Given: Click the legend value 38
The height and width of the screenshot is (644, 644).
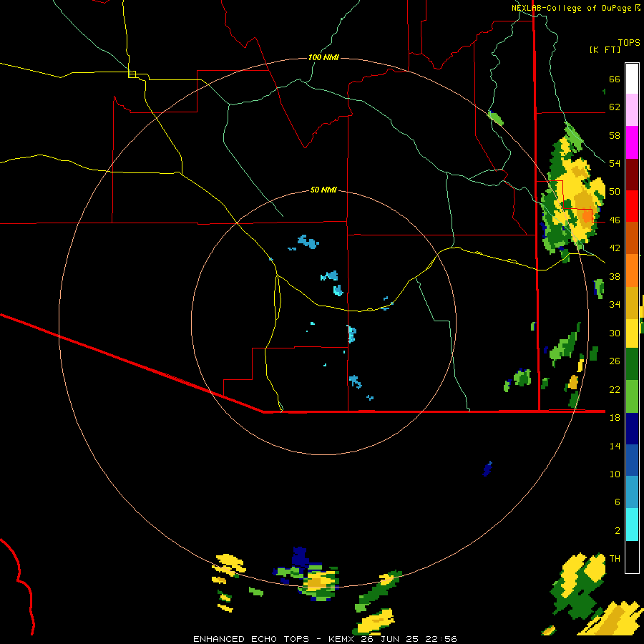Looking at the screenshot, I should tap(615, 276).
